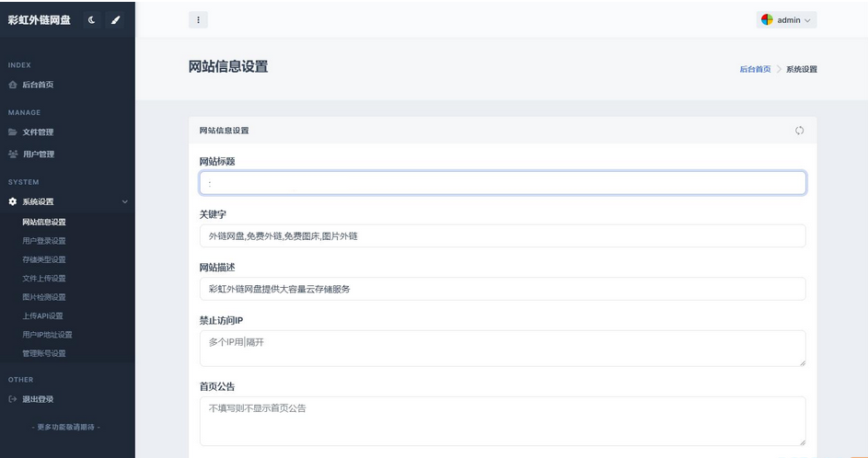
Task: Click the 网站描述 field label
Action: pos(217,268)
